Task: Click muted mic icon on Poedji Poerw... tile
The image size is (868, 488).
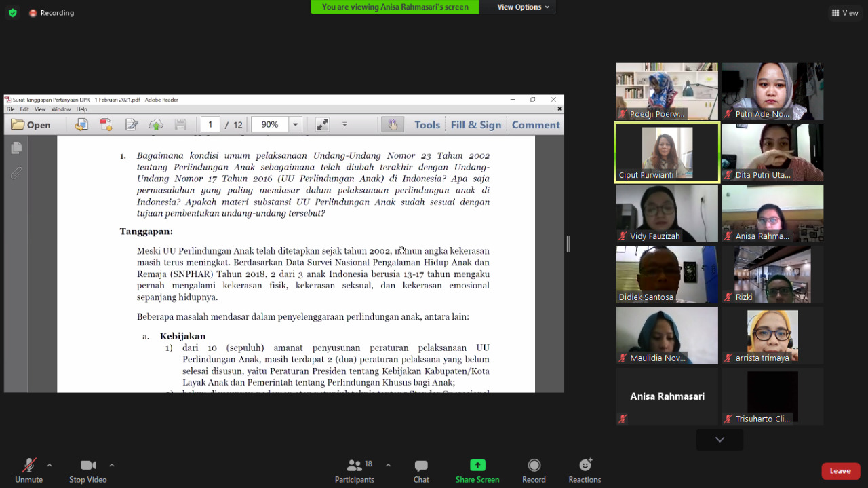Action: point(623,114)
